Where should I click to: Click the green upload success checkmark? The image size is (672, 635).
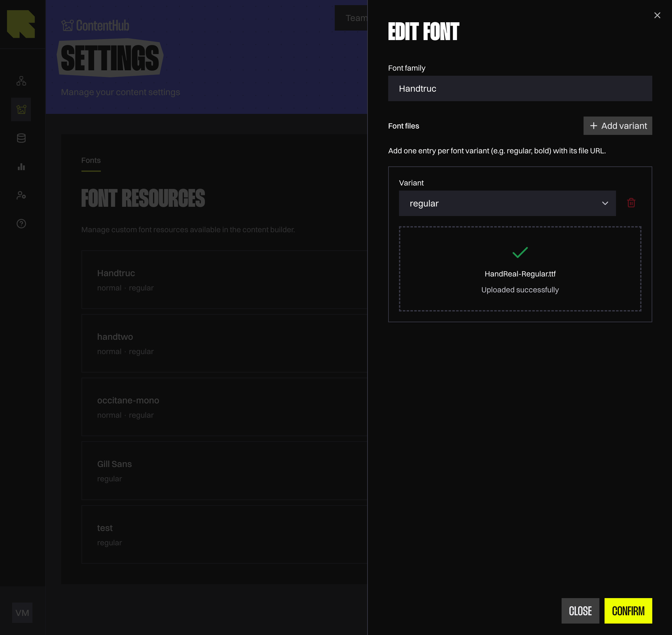tap(520, 253)
